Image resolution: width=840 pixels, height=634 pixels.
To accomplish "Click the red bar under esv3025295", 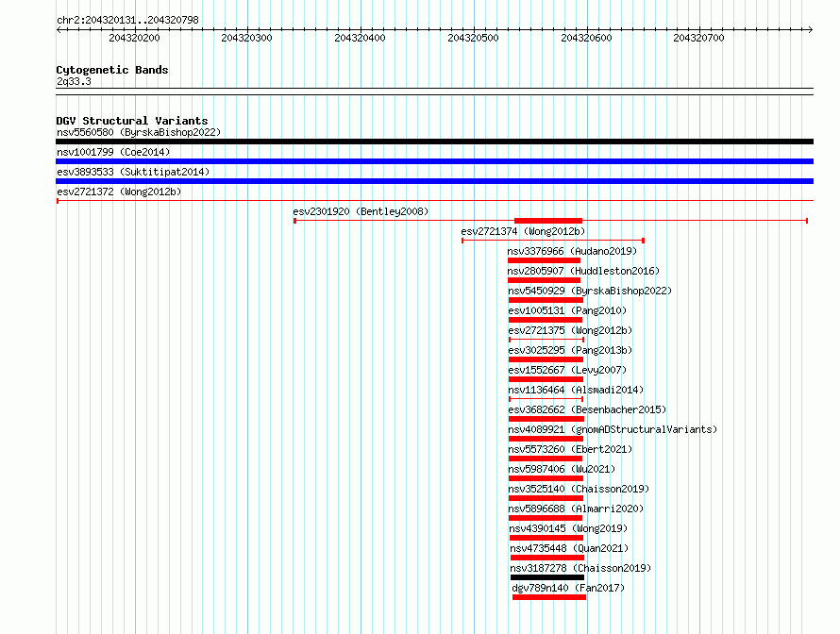I will 546,359.
